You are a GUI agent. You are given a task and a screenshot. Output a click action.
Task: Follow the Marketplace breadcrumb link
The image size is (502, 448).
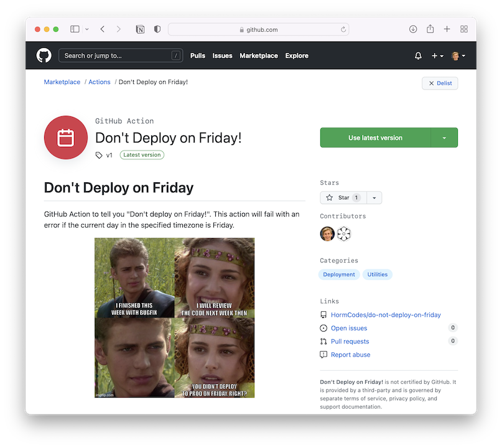click(62, 82)
